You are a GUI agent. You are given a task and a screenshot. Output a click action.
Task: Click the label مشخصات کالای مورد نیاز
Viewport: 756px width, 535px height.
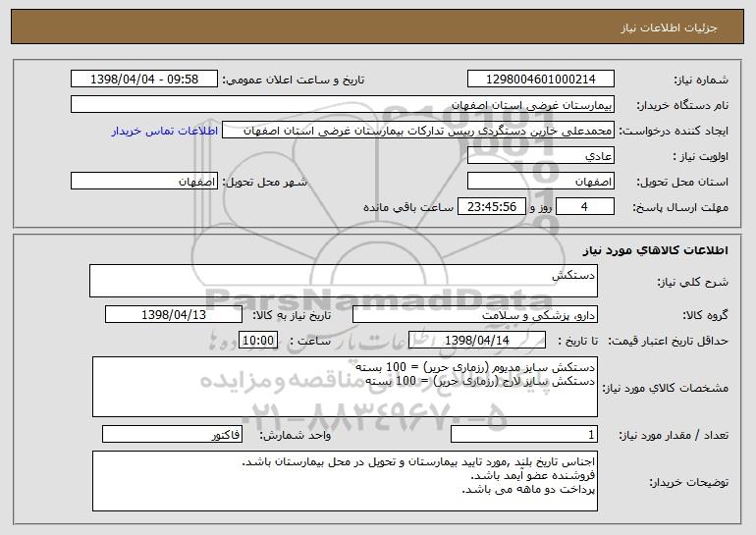(x=666, y=388)
